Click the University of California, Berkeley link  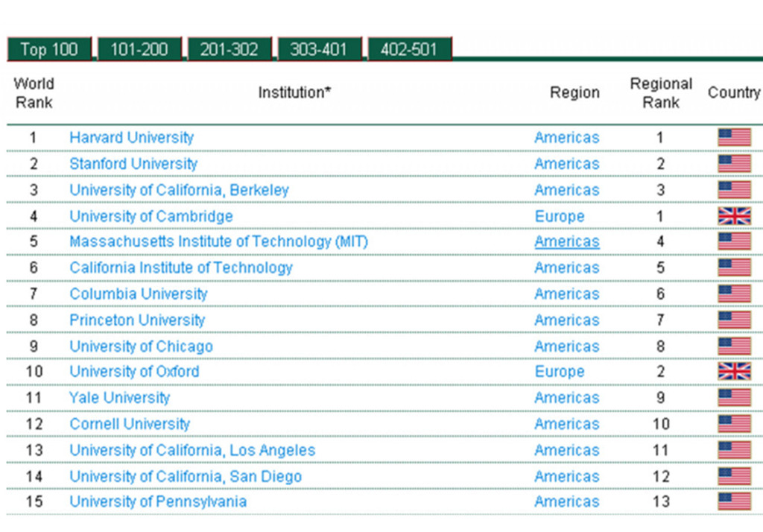(179, 190)
